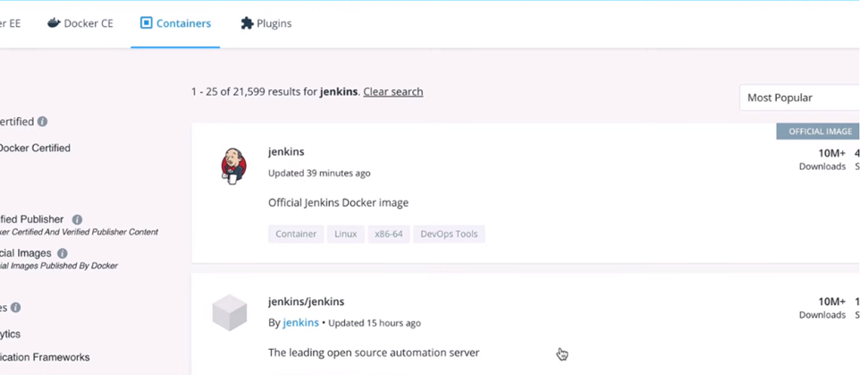The image size is (868, 375).
Task: Filter by Verified Publisher option
Action: (32, 219)
